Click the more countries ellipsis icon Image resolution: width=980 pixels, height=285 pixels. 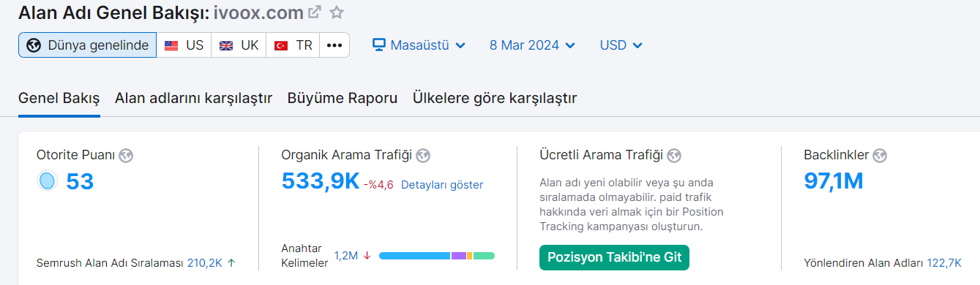tap(334, 45)
